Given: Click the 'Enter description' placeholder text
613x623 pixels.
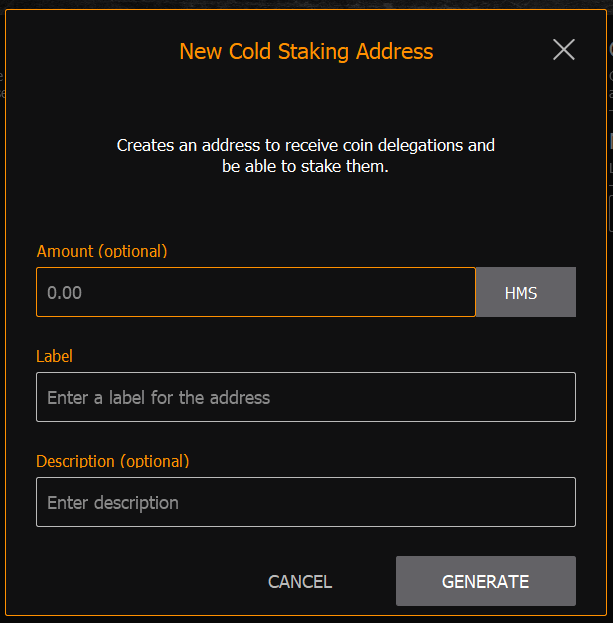Looking at the screenshot, I should [x=112, y=503].
